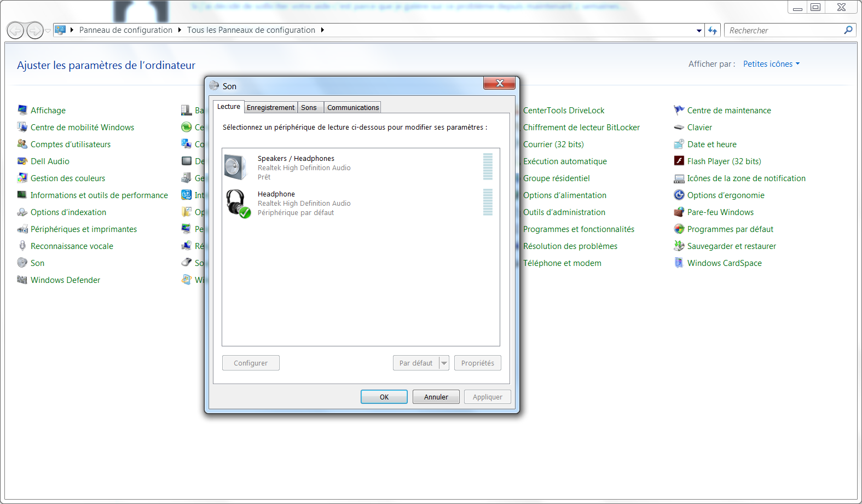Click the Clavier keyboard icon

point(679,127)
